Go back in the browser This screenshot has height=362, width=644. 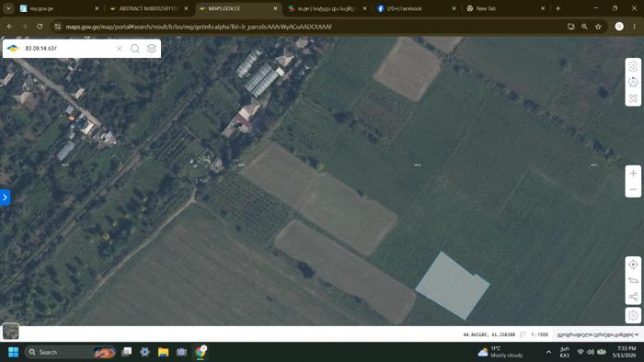pyautogui.click(x=10, y=27)
